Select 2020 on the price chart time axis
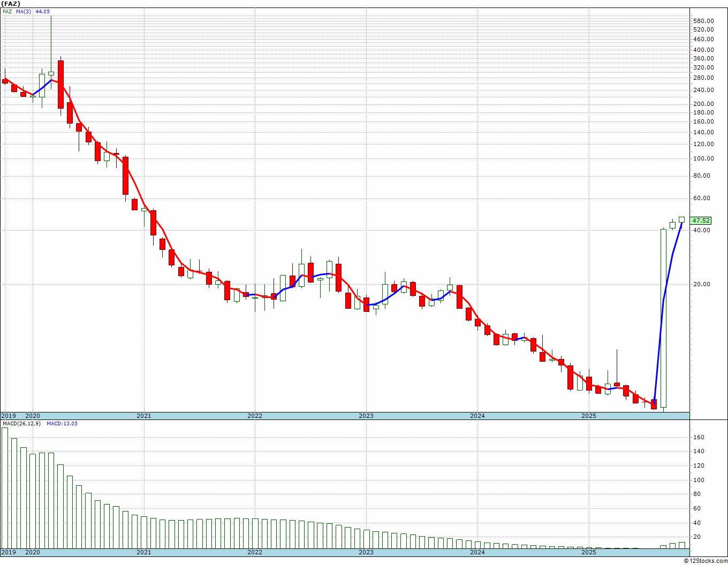728x565 pixels. 33,416
